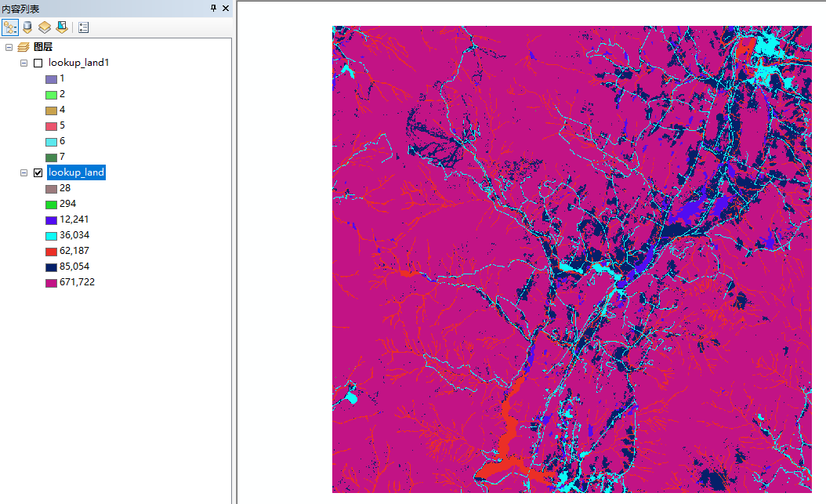This screenshot has height=504, width=826.
Task: Select the lookup_land1 layer name
Action: click(78, 63)
